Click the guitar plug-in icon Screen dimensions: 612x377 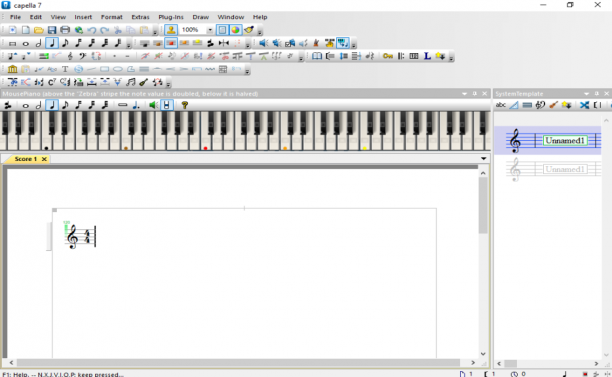point(144,82)
